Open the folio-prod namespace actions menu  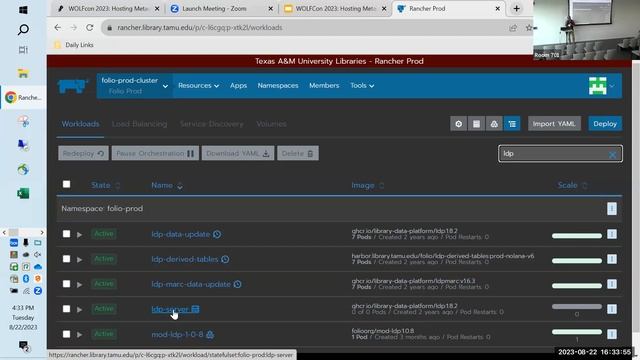611,209
